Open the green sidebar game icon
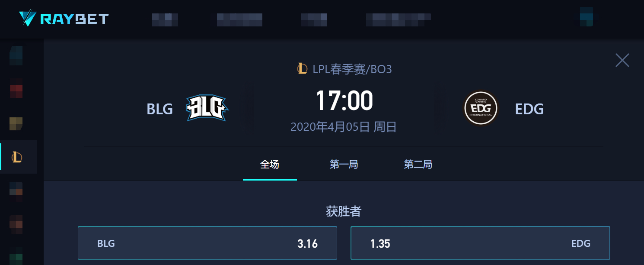644x265 pixels. pyautogui.click(x=16, y=255)
